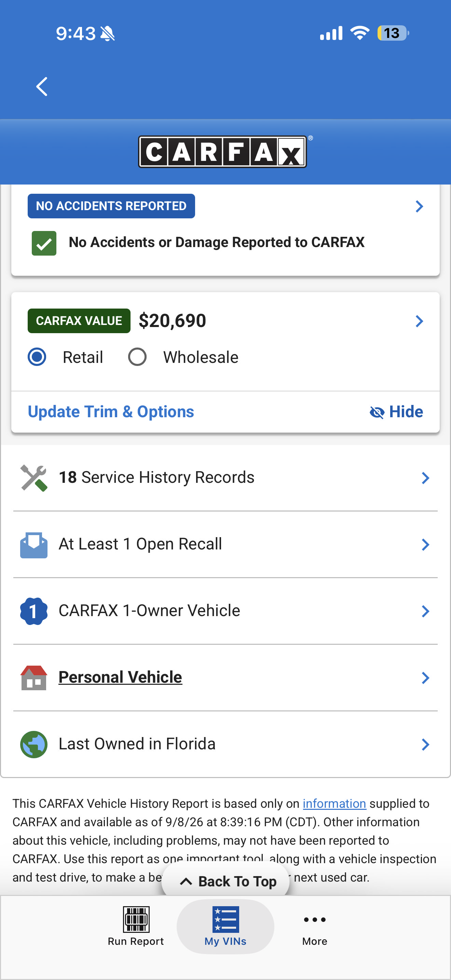451x980 pixels.
Task: Tap 'Last Owned in Florida' text
Action: tap(137, 744)
